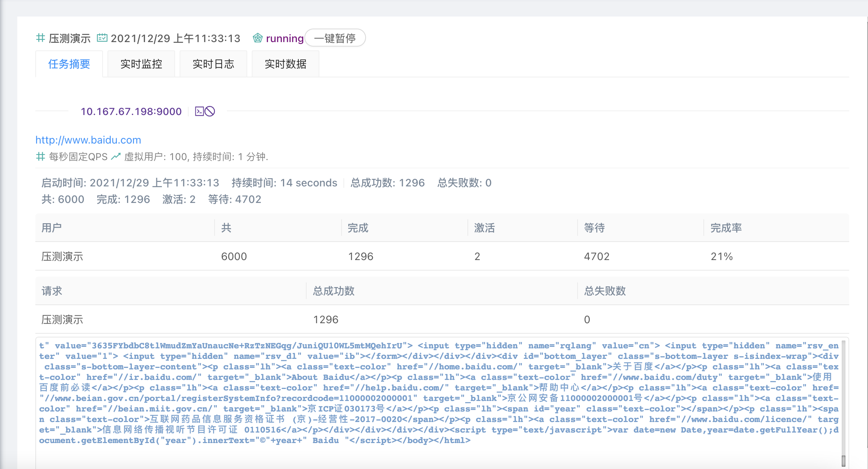Click the 压测演示 task title at top
The width and height of the screenshot is (868, 469).
70,38
